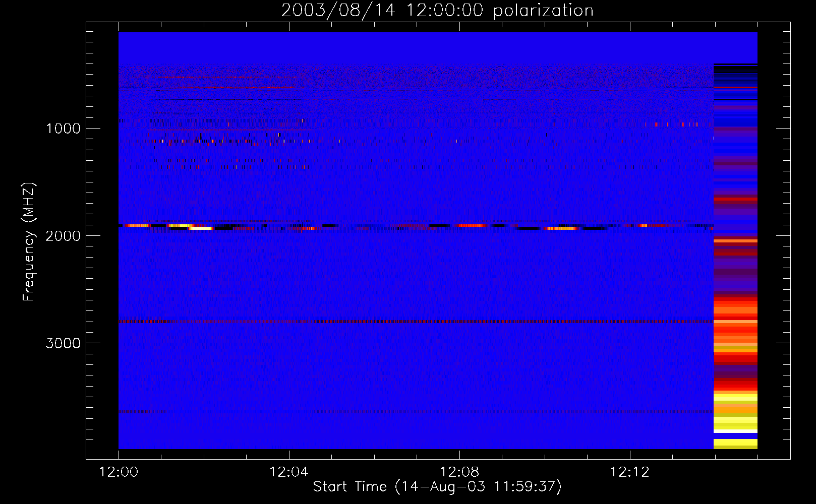Image resolution: width=816 pixels, height=504 pixels.
Task: Click the 'Frequency (MHZ)' axis label
Action: pos(29,242)
